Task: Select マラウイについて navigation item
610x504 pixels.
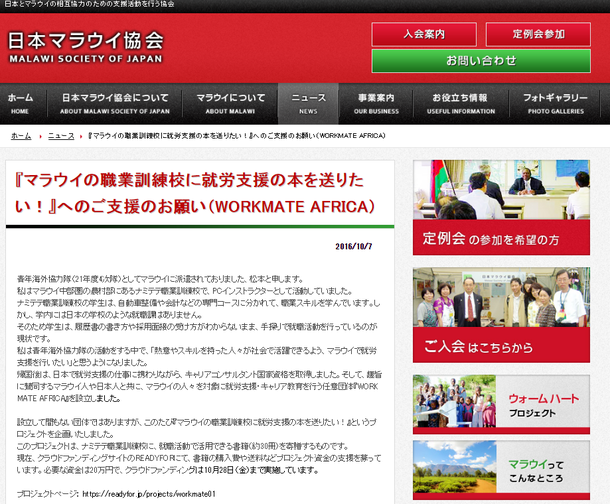Action: pyautogui.click(x=231, y=102)
